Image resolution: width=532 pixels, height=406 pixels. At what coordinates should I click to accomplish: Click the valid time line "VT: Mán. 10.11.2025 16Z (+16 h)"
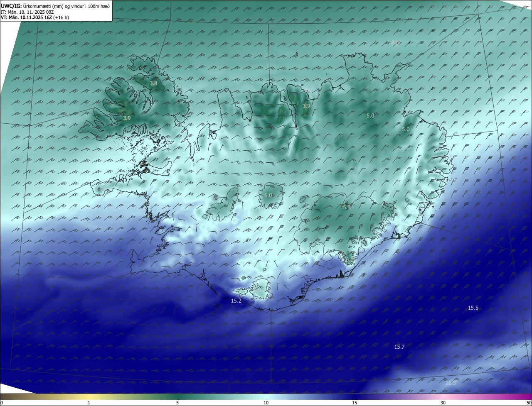pos(35,17)
